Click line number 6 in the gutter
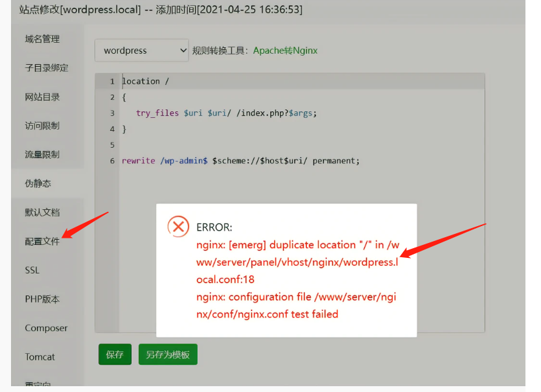Image resolution: width=541 pixels, height=392 pixels. [x=112, y=161]
